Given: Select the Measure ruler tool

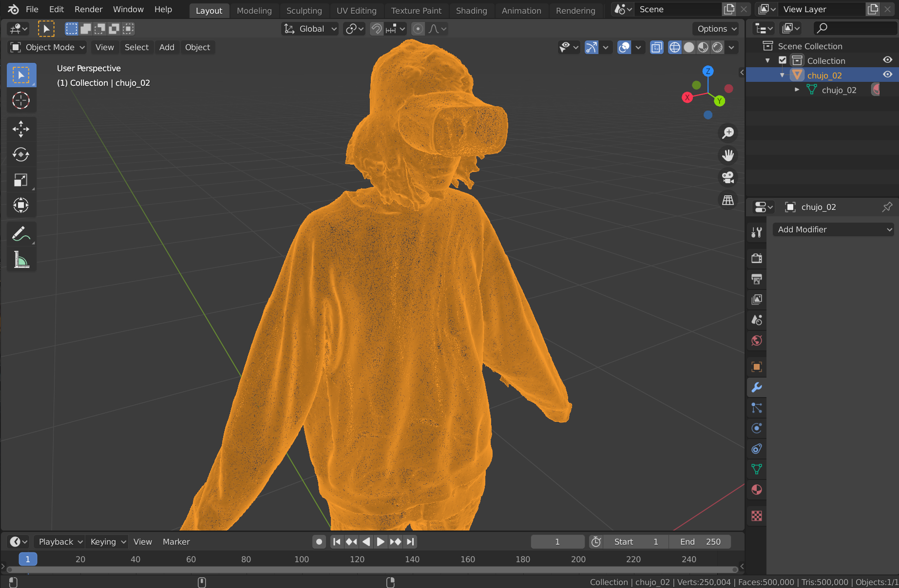Looking at the screenshot, I should (21, 259).
